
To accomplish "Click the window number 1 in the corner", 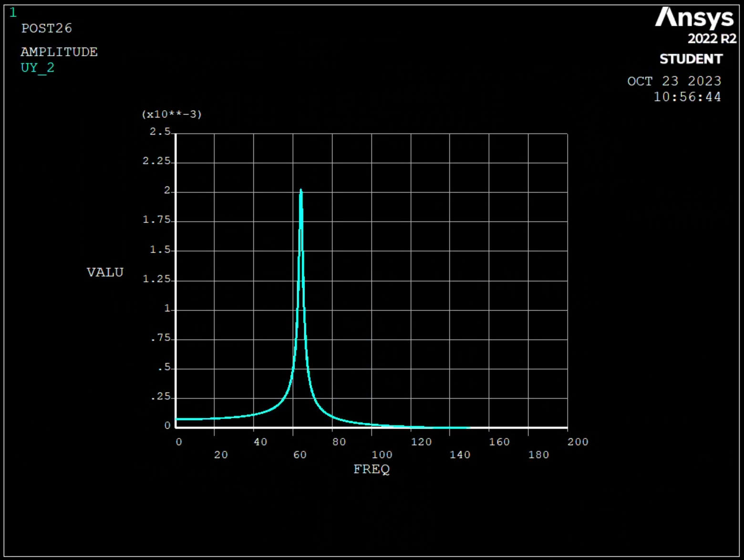I will [13, 13].
